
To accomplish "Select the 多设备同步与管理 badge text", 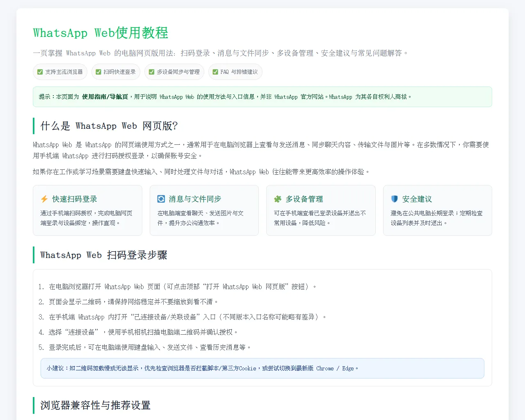I will (x=178, y=72).
